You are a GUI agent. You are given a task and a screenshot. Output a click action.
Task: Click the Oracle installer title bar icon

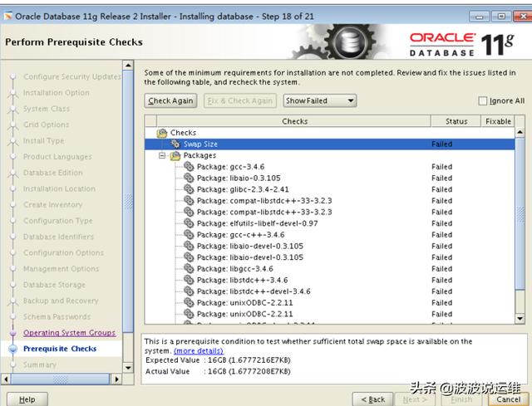point(8,16)
